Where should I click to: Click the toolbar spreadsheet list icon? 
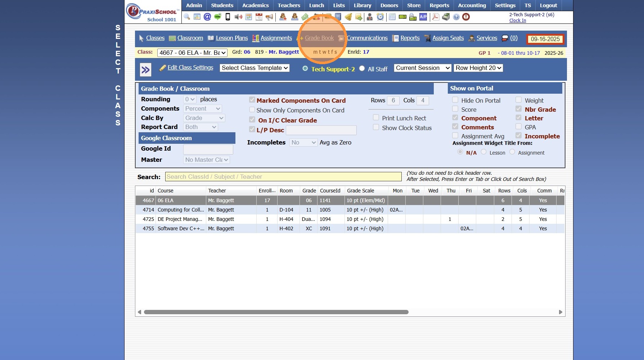[392, 17]
